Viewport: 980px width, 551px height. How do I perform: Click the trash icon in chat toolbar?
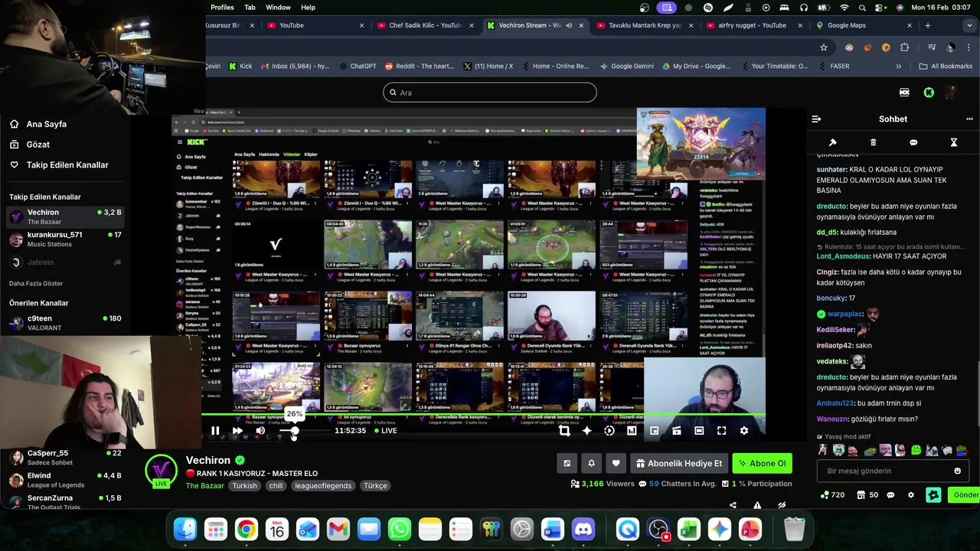[x=873, y=142]
